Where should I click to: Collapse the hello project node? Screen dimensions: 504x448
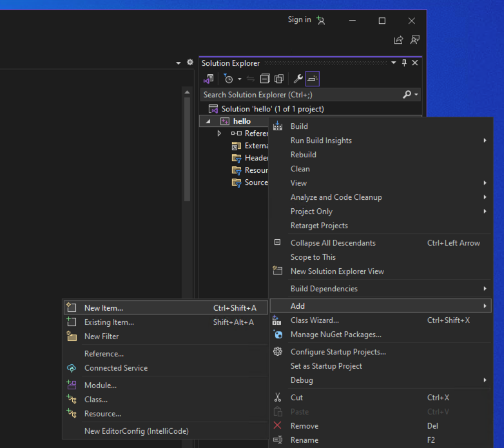208,121
